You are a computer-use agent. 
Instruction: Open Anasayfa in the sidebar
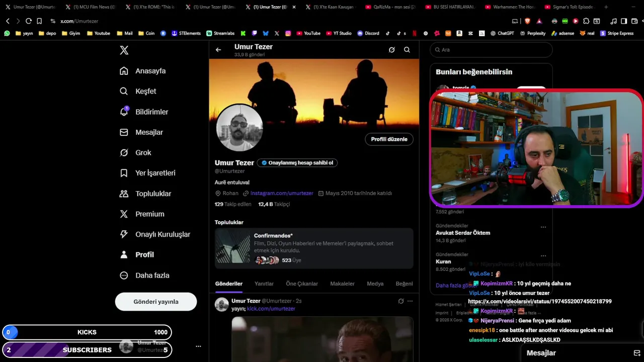143,71
